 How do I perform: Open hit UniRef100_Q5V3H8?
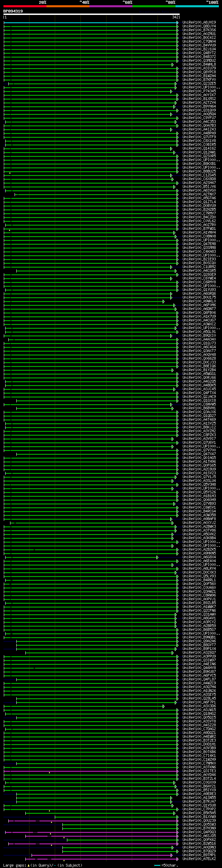click(x=199, y=485)
